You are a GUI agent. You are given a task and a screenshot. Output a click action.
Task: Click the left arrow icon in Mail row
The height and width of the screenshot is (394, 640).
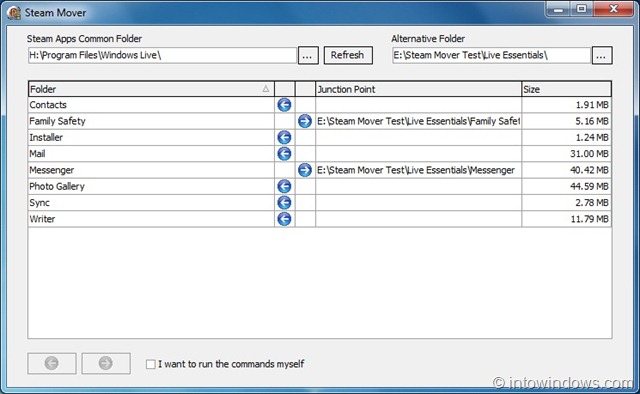click(x=284, y=154)
